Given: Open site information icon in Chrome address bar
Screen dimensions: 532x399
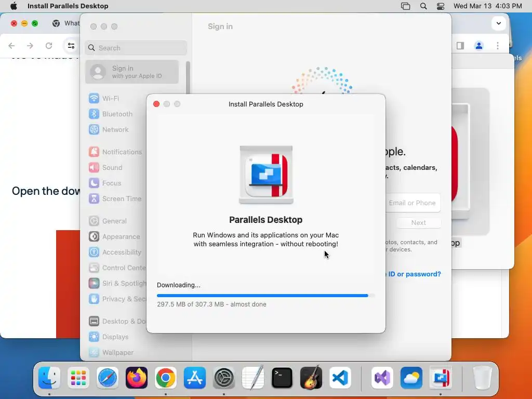Looking at the screenshot, I should point(71,46).
